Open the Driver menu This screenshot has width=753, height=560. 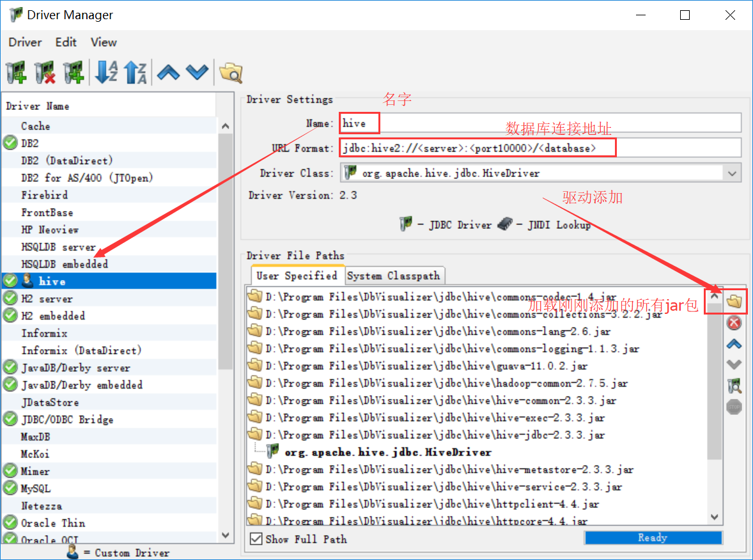[x=25, y=42]
